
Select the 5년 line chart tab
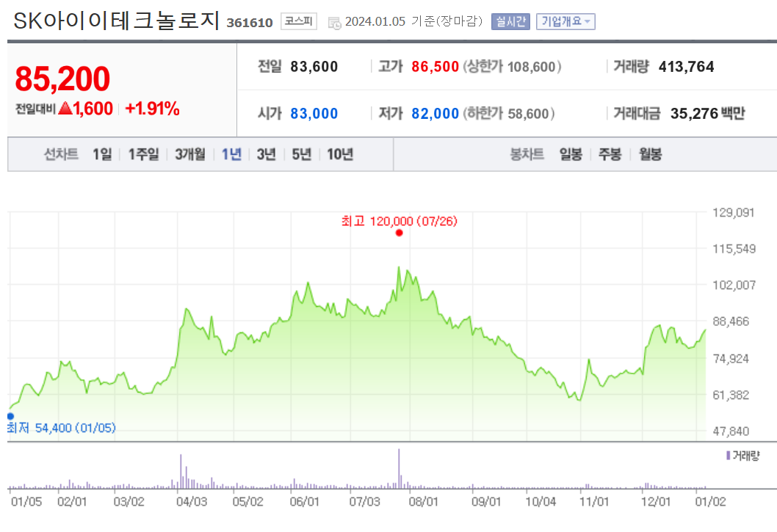pyautogui.click(x=301, y=154)
